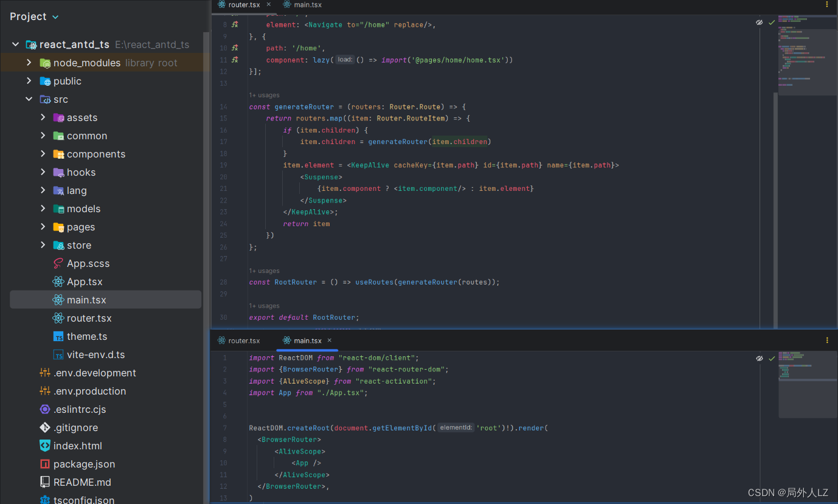The image size is (838, 504).
Task: Expand the pages folder
Action: pos(43,227)
